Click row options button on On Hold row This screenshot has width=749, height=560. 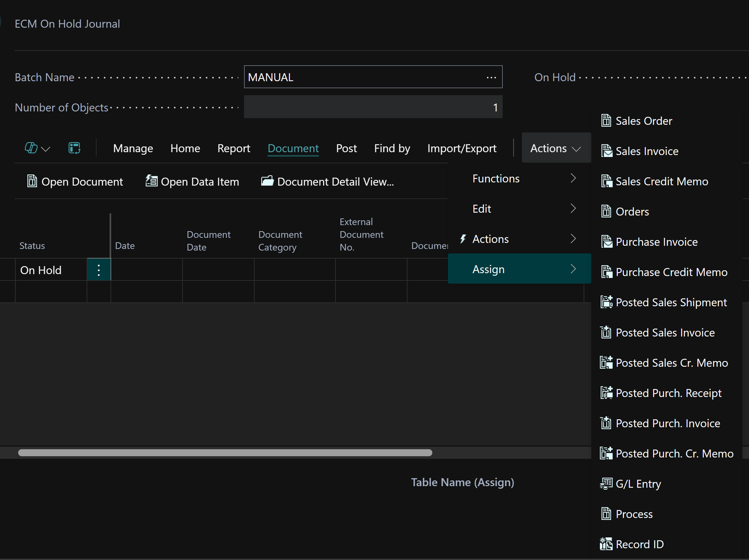[99, 270]
